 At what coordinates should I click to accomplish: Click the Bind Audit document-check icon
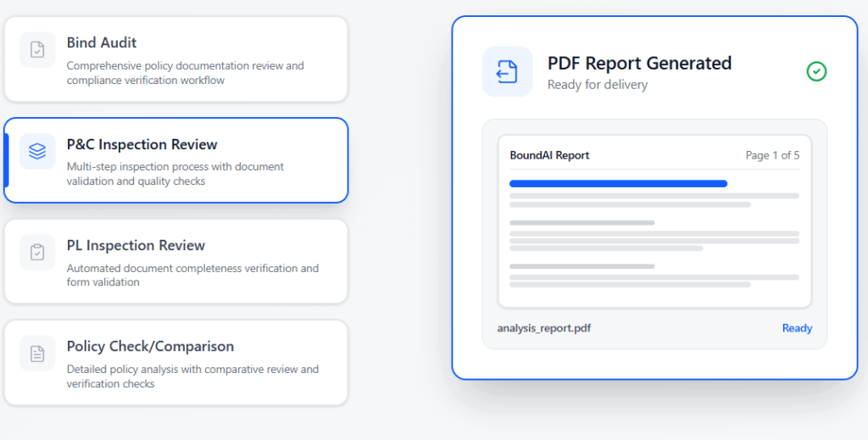37,50
